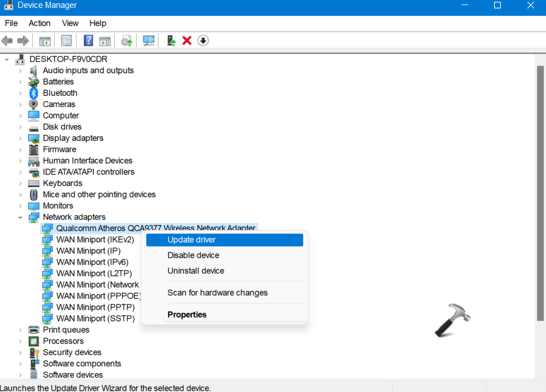Click the Bluetooth category icon
This screenshot has height=392, width=546.
[x=33, y=93]
